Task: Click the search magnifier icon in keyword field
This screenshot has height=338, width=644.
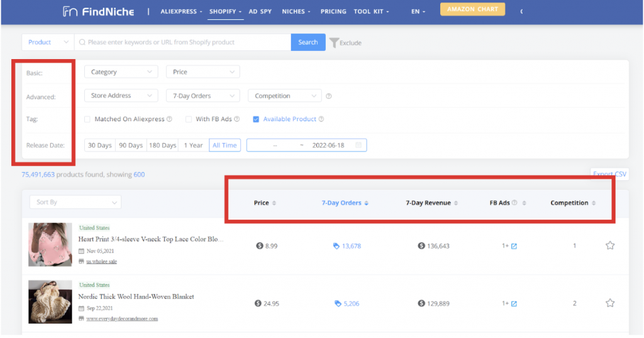Action: tap(82, 42)
